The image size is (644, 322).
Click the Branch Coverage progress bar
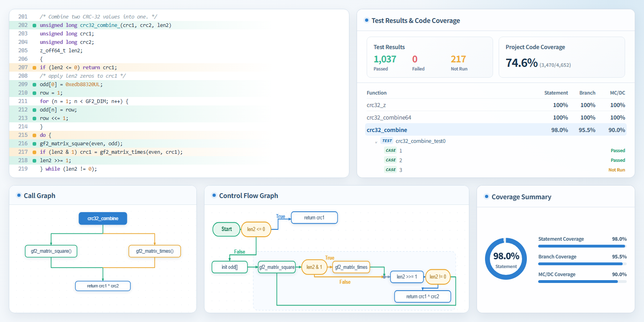[582, 264]
